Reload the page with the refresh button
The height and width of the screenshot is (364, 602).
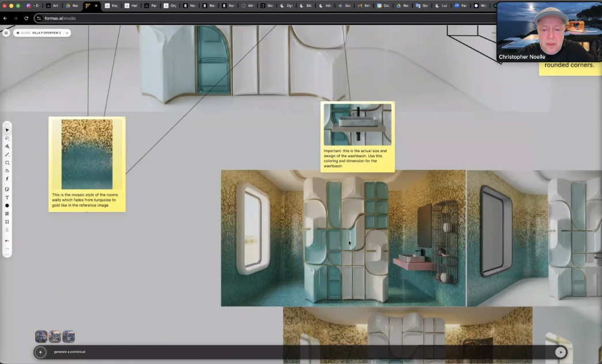26,18
